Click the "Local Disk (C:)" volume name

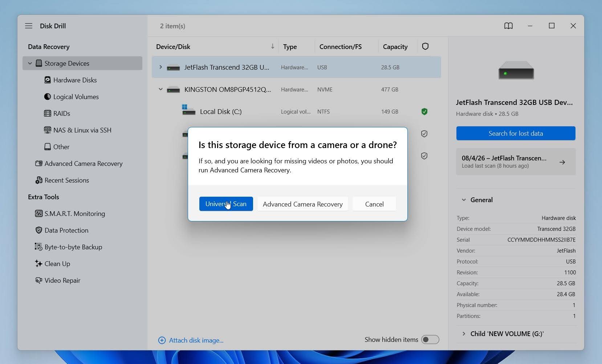click(221, 112)
